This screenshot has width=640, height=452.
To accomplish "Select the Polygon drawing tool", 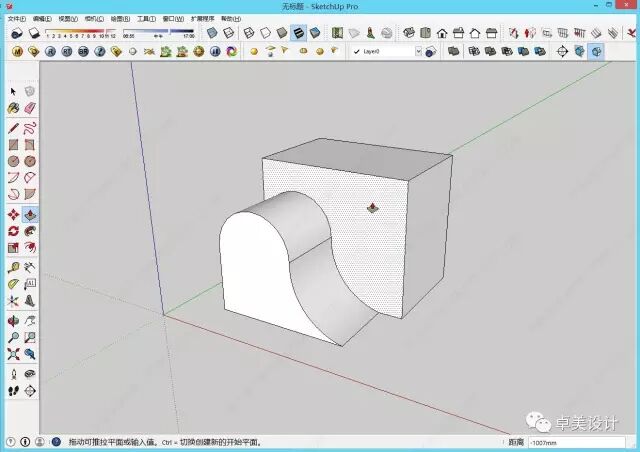I will click(x=30, y=161).
